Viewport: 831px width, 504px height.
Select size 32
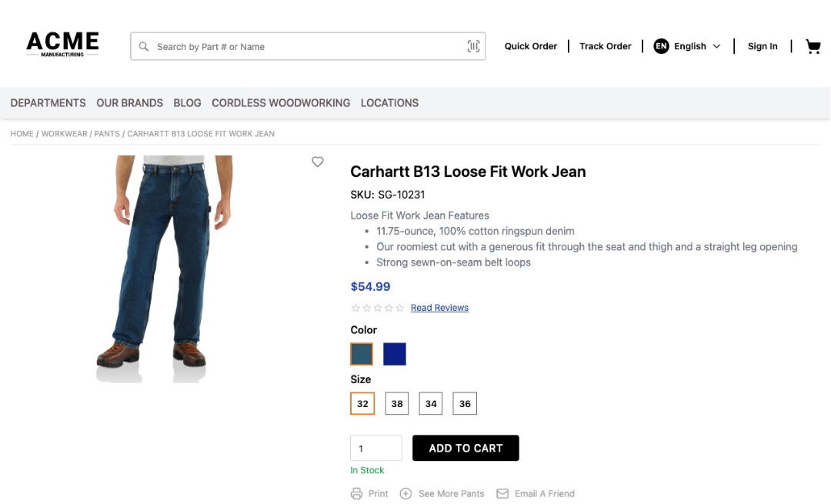pyautogui.click(x=362, y=403)
